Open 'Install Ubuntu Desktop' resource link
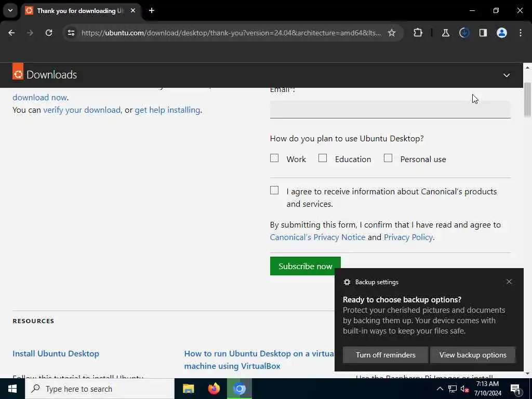Screen dimensions: 532x399 click(56, 353)
